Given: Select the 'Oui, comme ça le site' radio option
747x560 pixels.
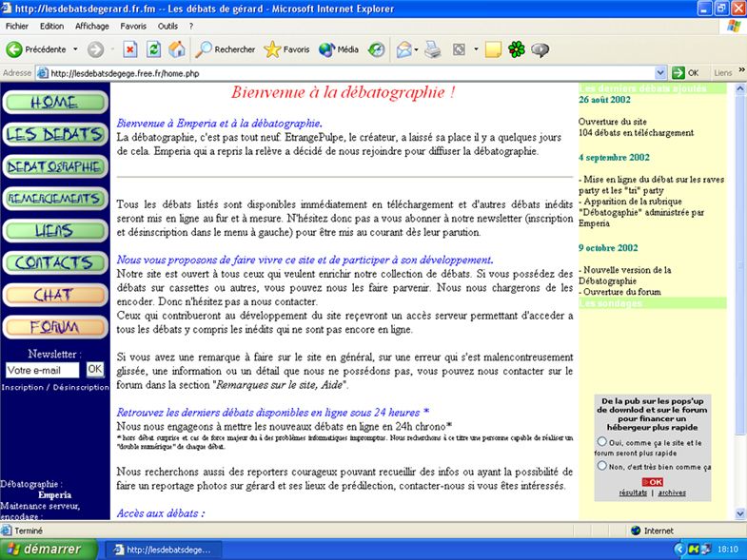Looking at the screenshot, I should [602, 441].
